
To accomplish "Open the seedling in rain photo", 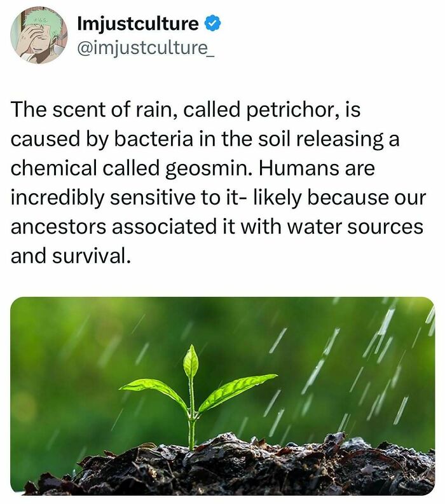I will coord(222,396).
